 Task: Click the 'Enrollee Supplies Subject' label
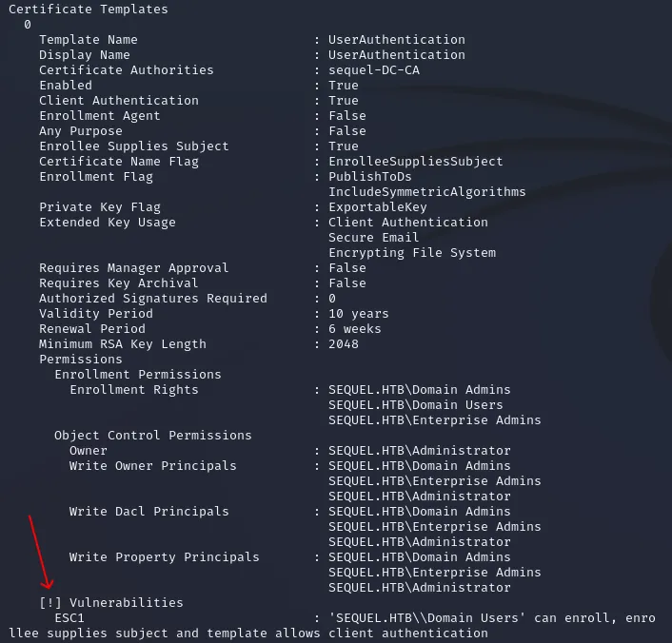click(x=133, y=146)
